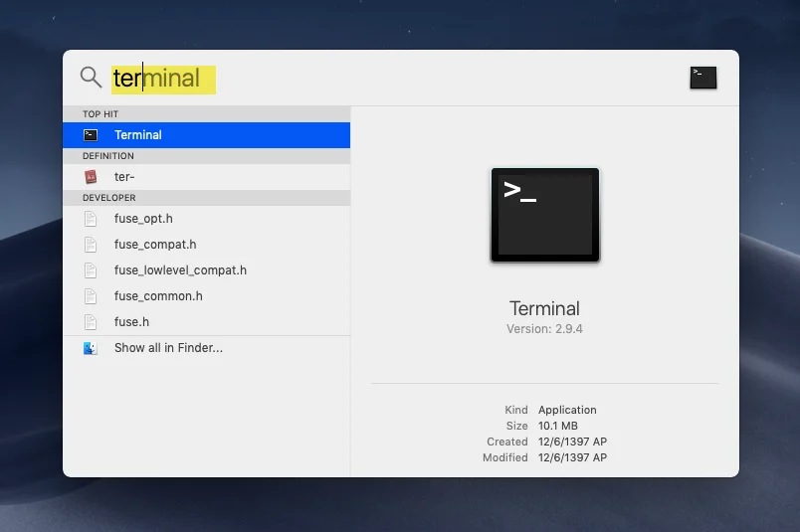Click the document icon for fuse_compat.h

click(91, 245)
